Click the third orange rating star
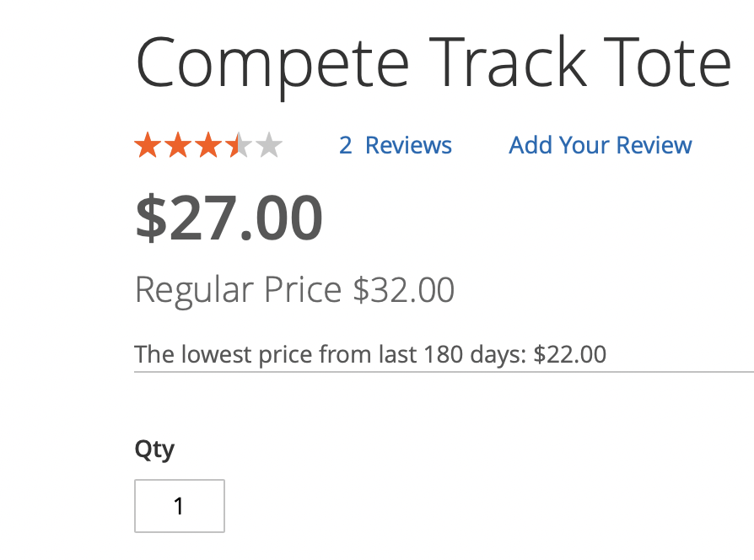The width and height of the screenshot is (754, 560). [208, 146]
